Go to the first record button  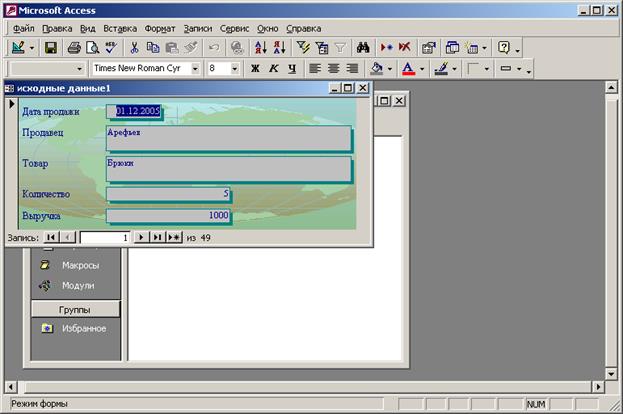(51, 237)
